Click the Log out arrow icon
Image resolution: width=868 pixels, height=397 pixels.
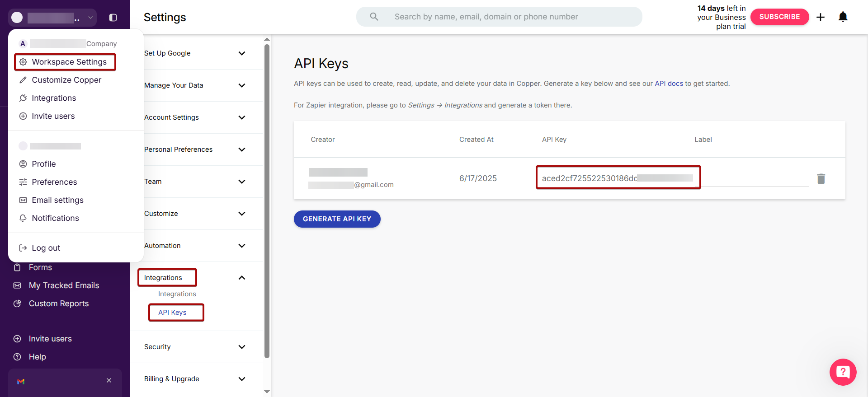click(23, 248)
